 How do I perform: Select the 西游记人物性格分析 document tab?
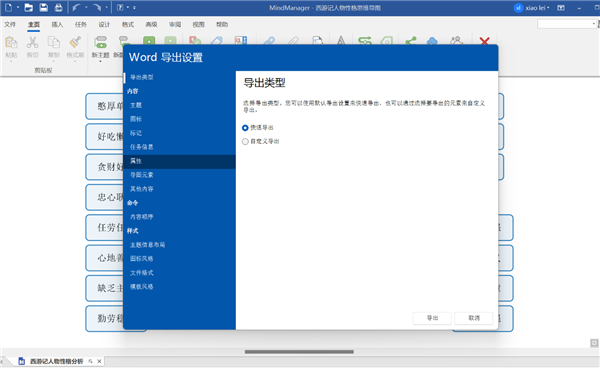point(57,361)
